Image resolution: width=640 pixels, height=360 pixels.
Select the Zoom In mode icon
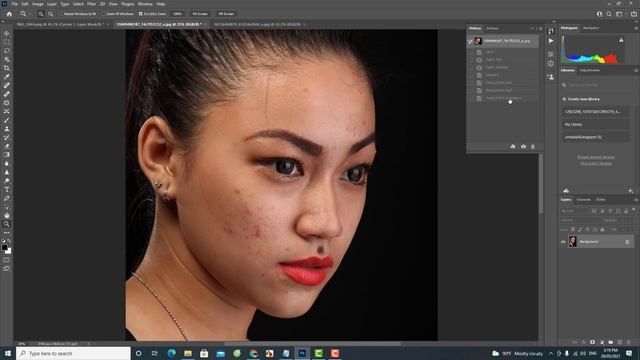pos(41,14)
